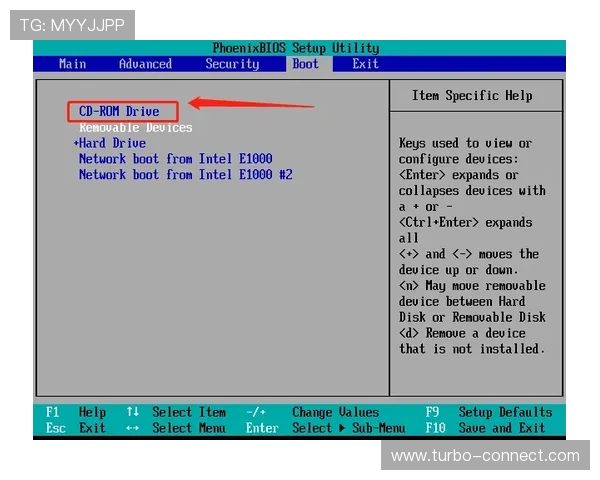Click the -/+ Change Values hint

coord(313,412)
